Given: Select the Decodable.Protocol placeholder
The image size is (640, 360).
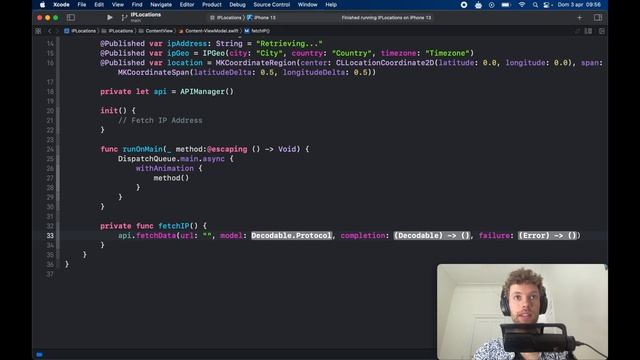Looking at the screenshot, I should pos(291,236).
